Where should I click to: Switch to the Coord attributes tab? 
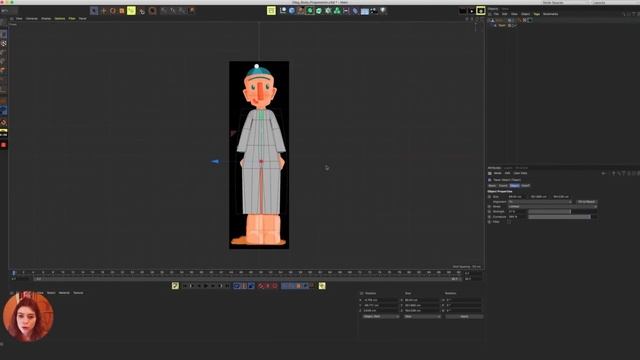point(503,186)
